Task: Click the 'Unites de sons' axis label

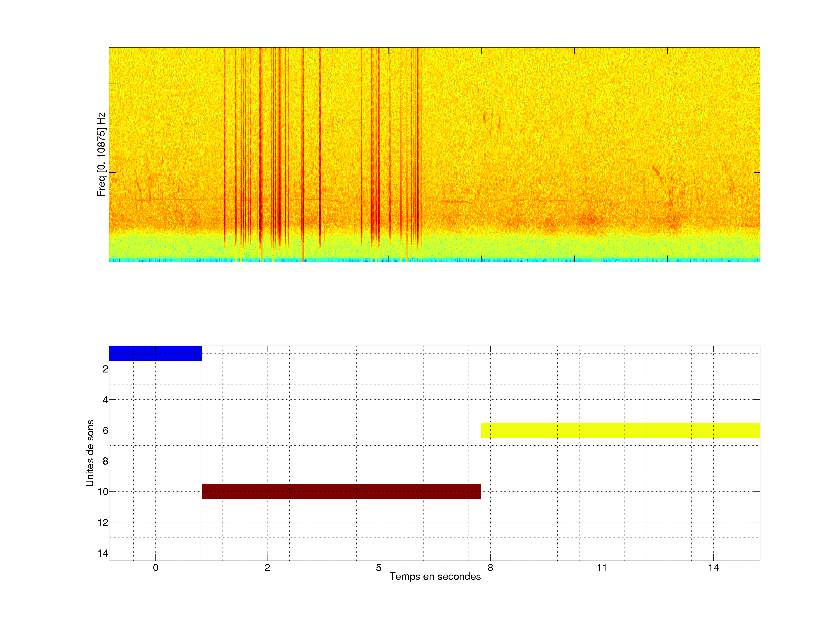Action: coord(90,453)
